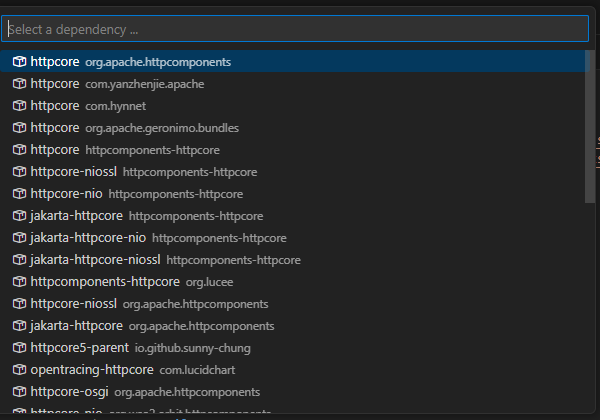This screenshot has width=600, height=420.
Task: Select jakarta-httpcore-niossl dependency
Action: 165,260
